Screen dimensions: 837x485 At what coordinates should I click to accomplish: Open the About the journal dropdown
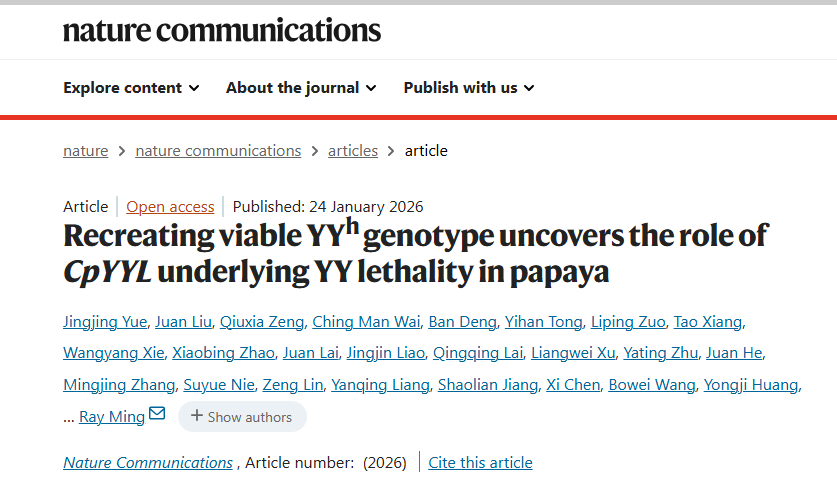[x=301, y=88]
